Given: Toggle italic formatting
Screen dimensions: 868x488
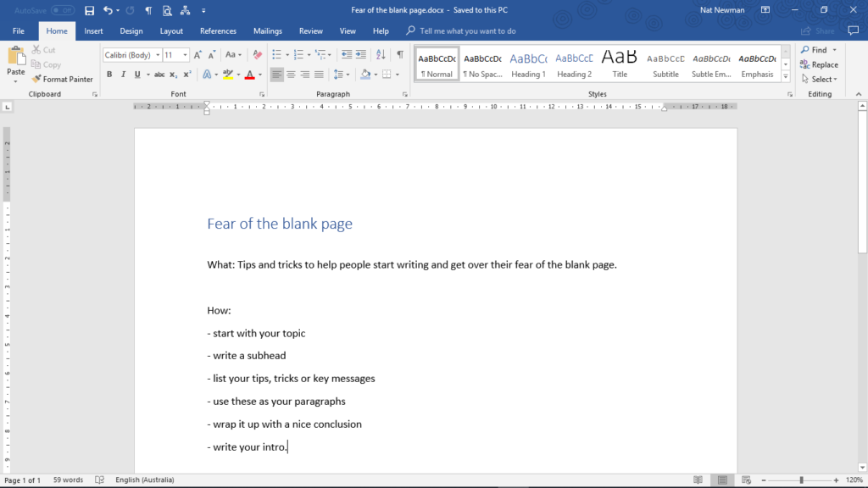Looking at the screenshot, I should pos(122,75).
